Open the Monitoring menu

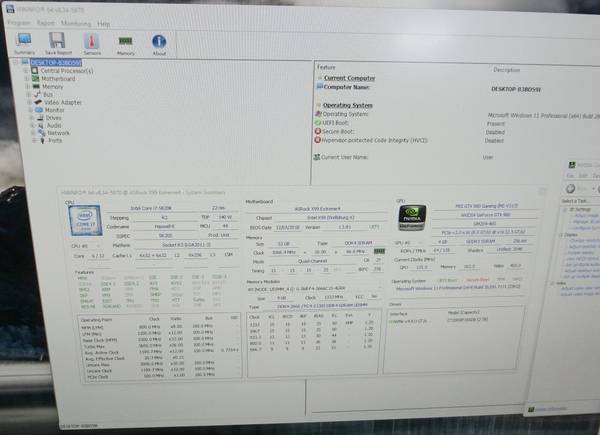75,21
